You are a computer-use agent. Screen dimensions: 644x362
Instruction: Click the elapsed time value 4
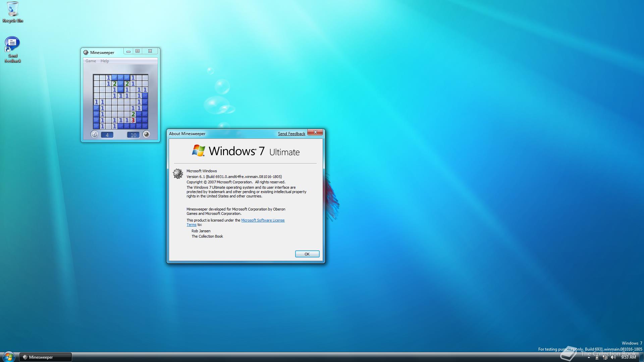click(x=107, y=135)
